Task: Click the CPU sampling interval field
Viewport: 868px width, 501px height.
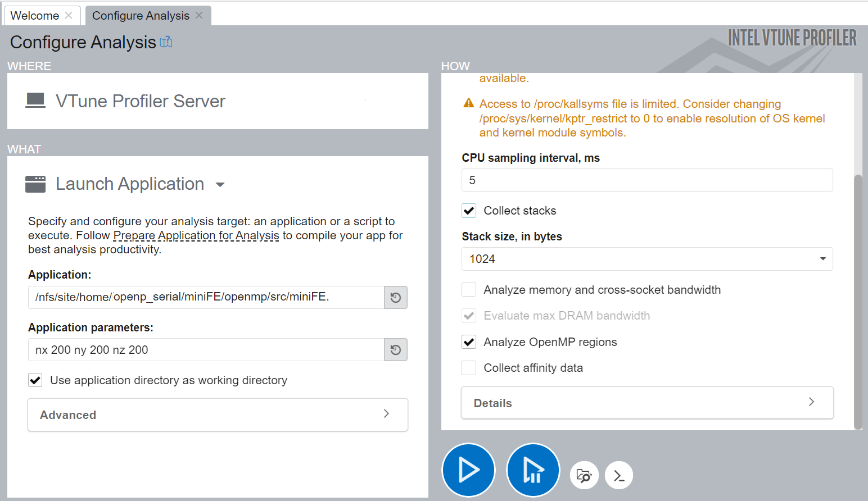Action: click(x=647, y=180)
